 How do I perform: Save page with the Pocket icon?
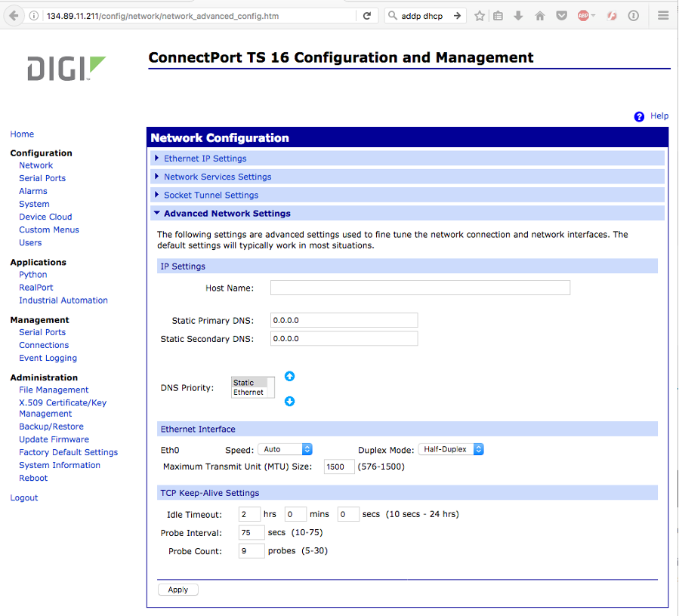point(561,16)
